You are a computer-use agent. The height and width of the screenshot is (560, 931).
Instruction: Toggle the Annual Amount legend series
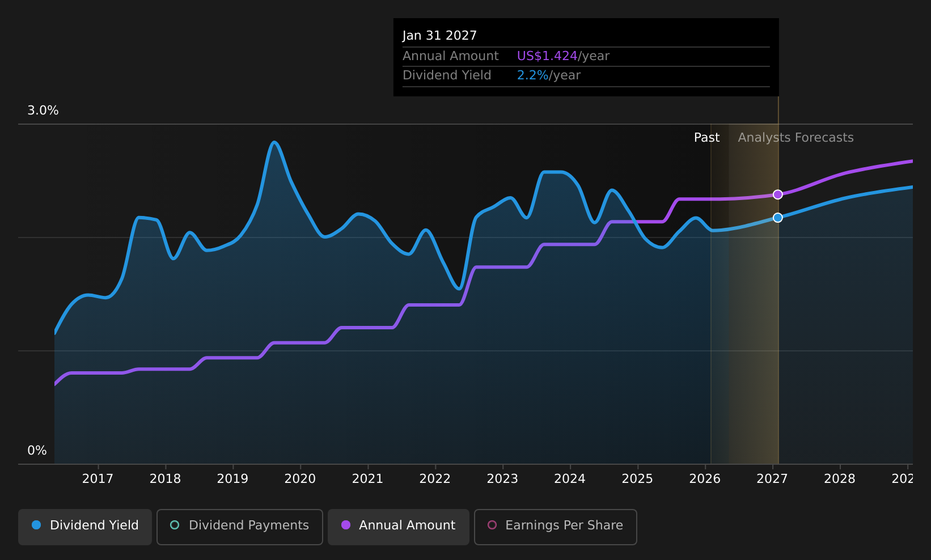tap(399, 527)
